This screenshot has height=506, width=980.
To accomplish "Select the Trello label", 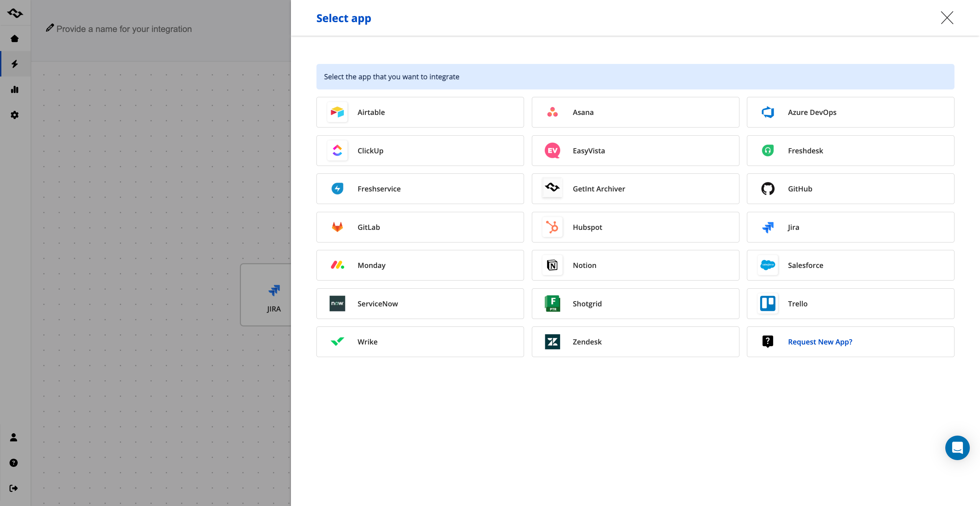I will coord(797,303).
